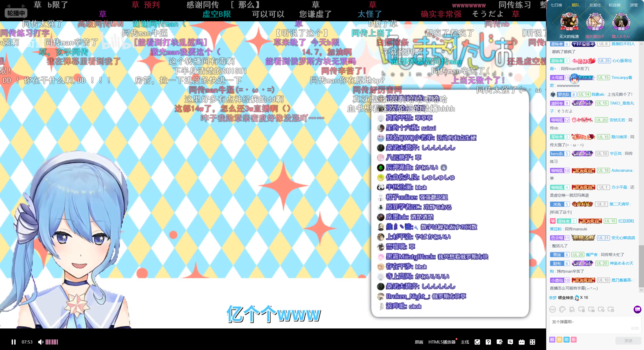Click the purple danmaku bubble icon
This screenshot has height=350, width=644.
[x=637, y=309]
